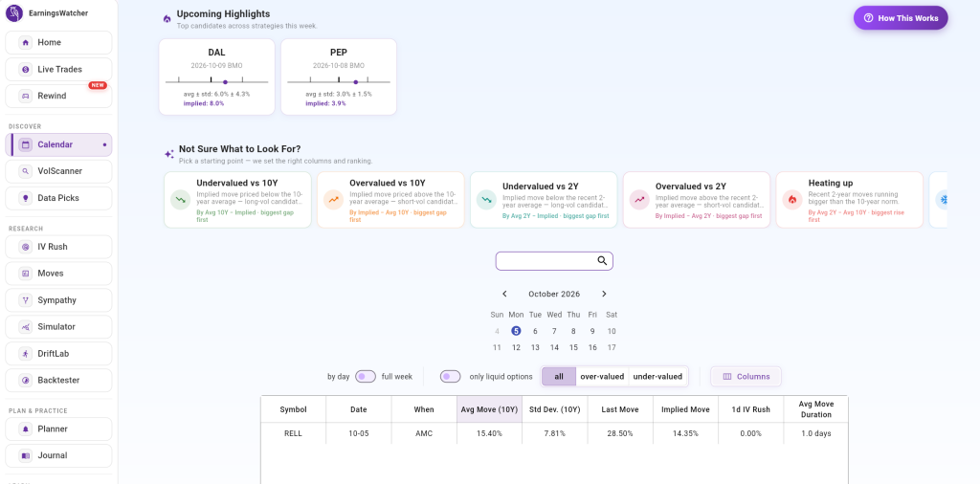Open Simulator in the sidebar

(58, 326)
